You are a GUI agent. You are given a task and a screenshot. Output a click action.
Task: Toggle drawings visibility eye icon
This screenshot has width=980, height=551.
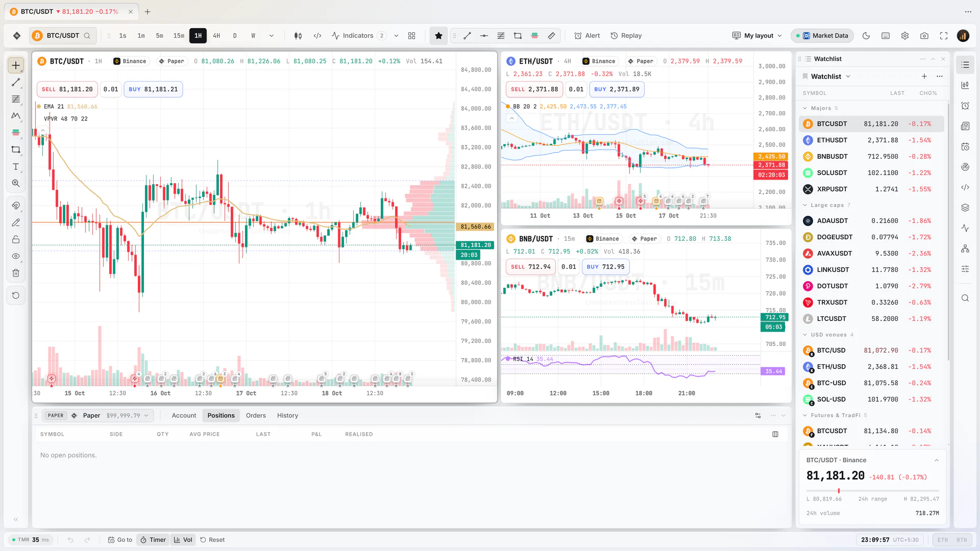16,256
